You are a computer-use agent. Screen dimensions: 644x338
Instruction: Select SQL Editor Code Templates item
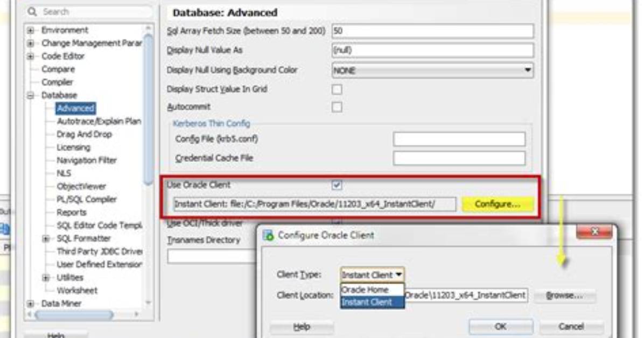point(99,226)
